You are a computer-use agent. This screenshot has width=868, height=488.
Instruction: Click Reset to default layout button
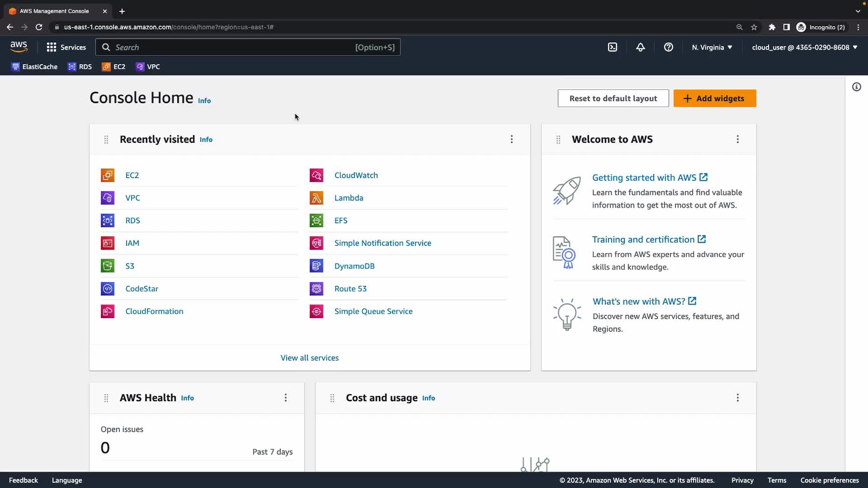[613, 98]
